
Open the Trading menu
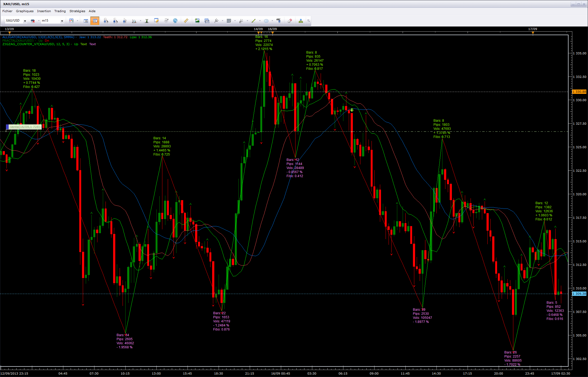(x=60, y=11)
